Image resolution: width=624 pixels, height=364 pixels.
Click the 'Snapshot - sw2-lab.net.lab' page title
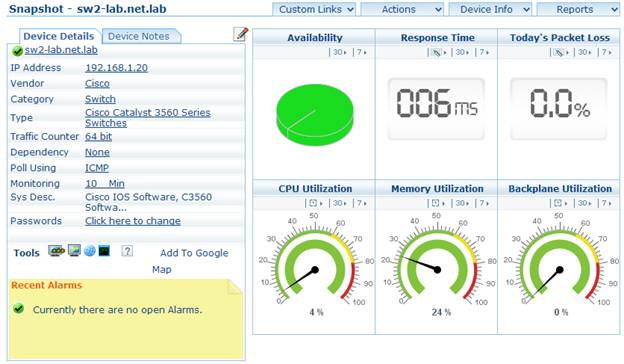click(x=88, y=9)
